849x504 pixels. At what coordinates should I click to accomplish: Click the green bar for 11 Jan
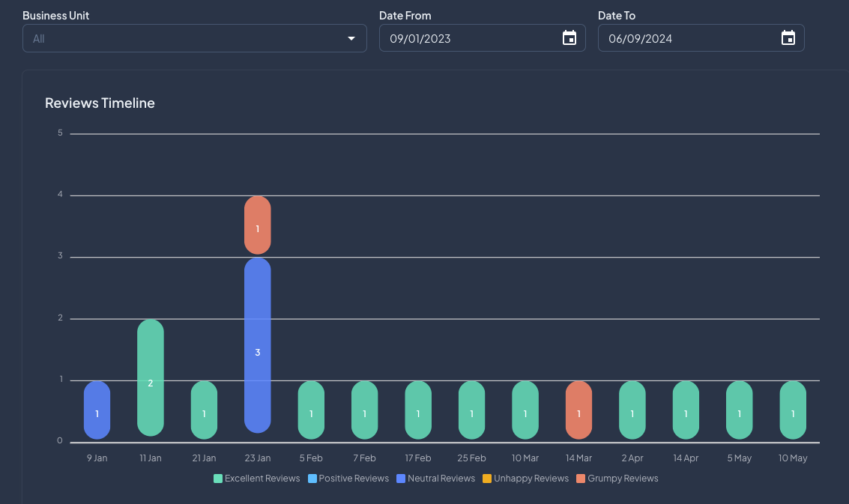pos(151,377)
